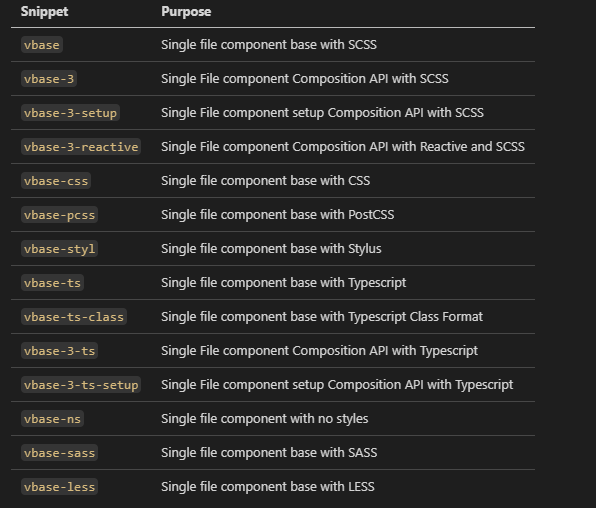596x508 pixels.
Task: Click the vbase snippet code label
Action: 42,45
